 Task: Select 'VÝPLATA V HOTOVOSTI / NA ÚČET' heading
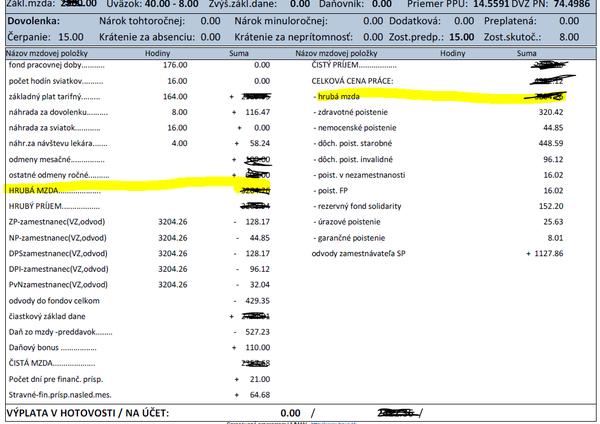(x=88, y=412)
